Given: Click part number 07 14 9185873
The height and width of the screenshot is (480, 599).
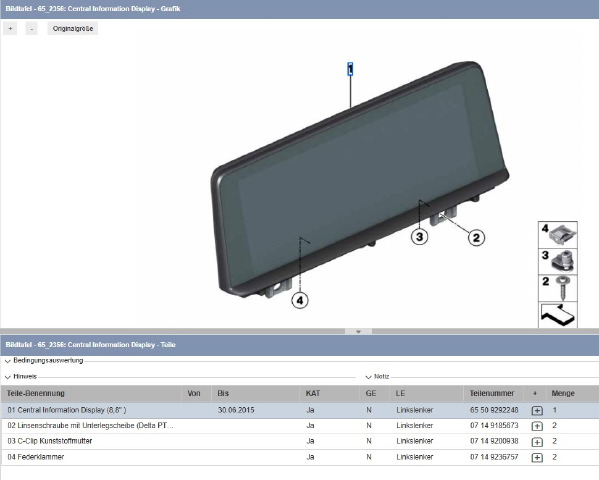Looking at the screenshot, I should [x=494, y=426].
